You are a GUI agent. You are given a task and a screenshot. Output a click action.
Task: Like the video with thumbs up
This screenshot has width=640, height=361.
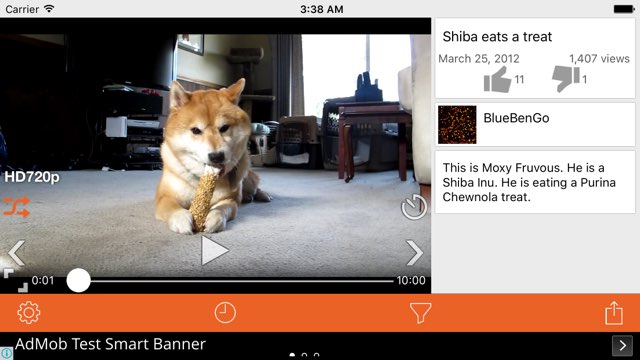[498, 79]
